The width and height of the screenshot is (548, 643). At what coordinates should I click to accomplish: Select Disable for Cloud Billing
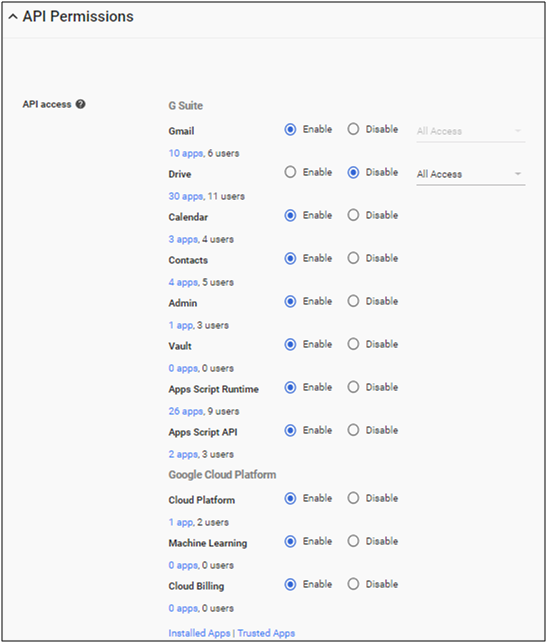pyautogui.click(x=353, y=585)
